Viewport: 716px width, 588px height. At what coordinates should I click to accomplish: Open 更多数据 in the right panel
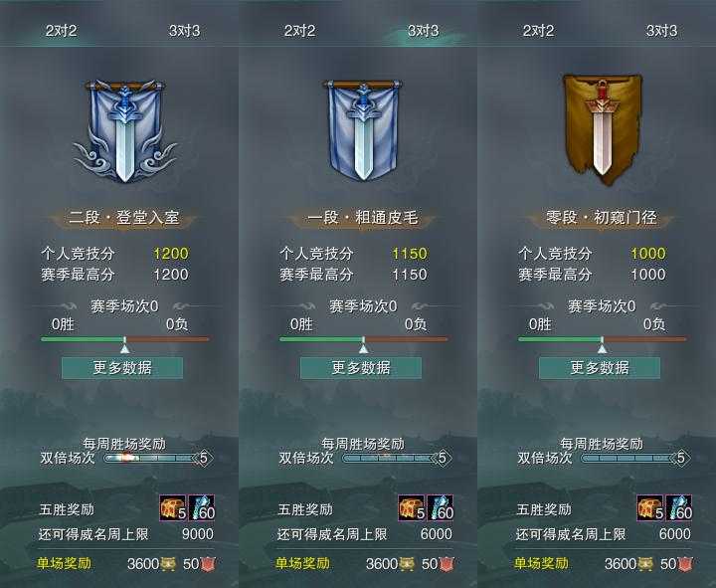(600, 368)
